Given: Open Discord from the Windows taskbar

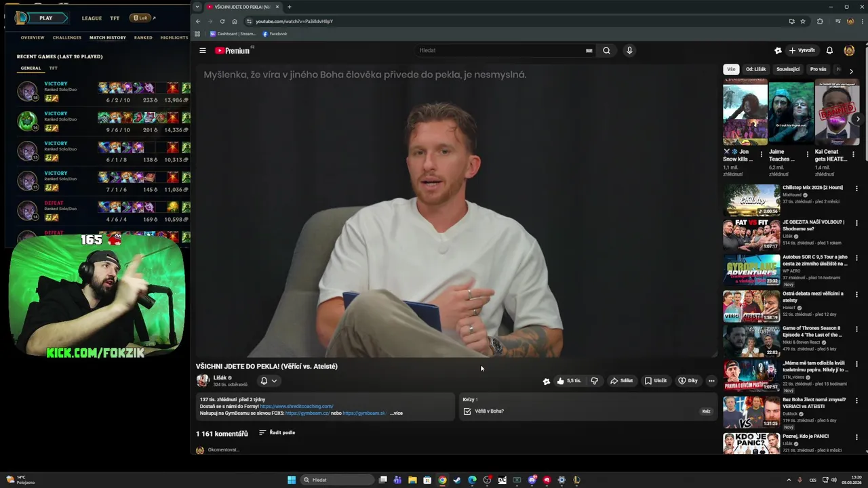Looking at the screenshot, I should click(x=532, y=480).
